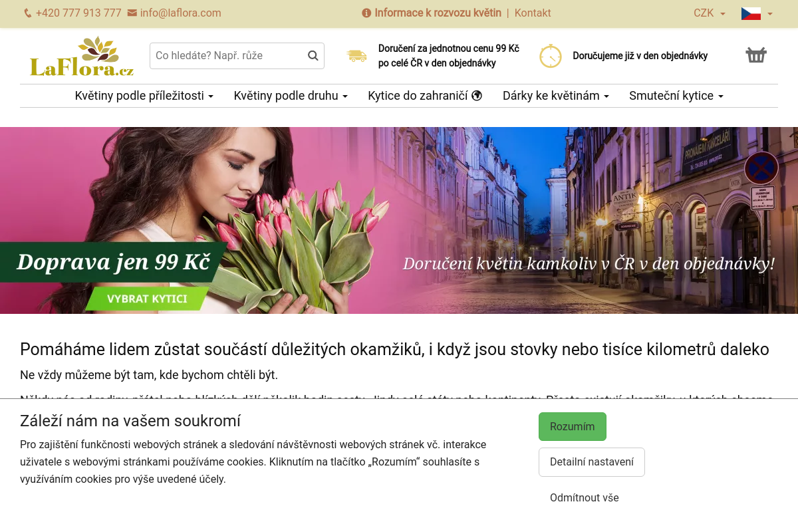Click the Doručení za jednotnou cenu 99 Kč text
This screenshot has height=532, width=798.
[449, 56]
